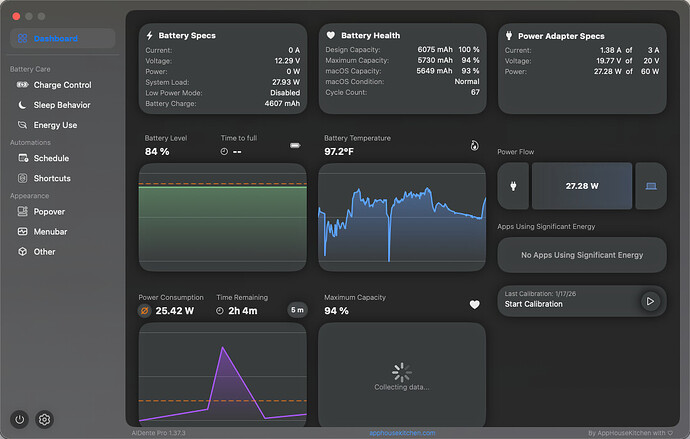This screenshot has width=690, height=439.
Task: Click the 27.28 W power flow bar
Action: pyautogui.click(x=582, y=186)
